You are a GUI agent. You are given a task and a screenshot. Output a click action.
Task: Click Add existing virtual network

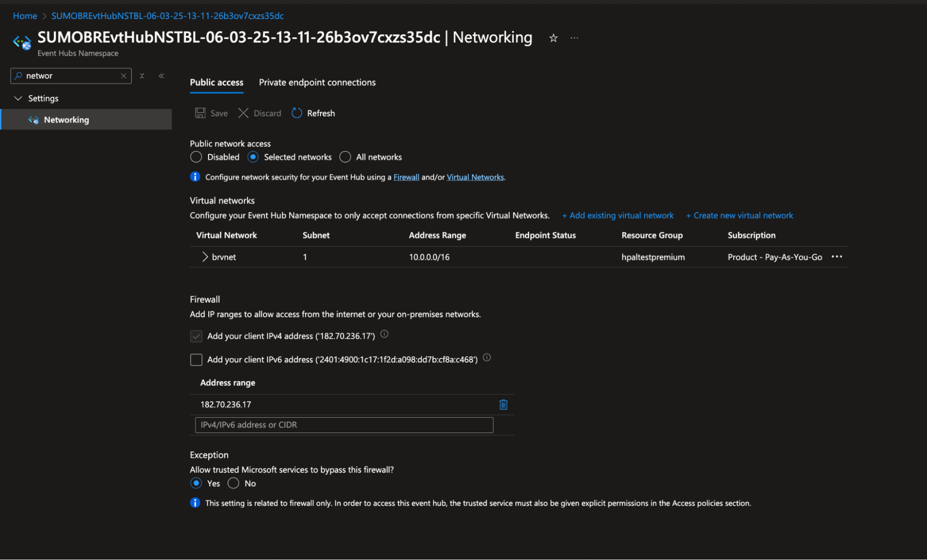pos(618,215)
